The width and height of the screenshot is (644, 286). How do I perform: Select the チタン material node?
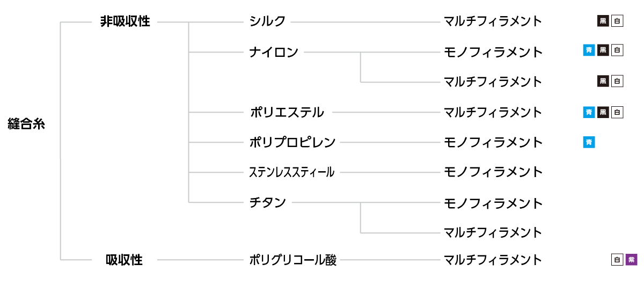coord(267,203)
